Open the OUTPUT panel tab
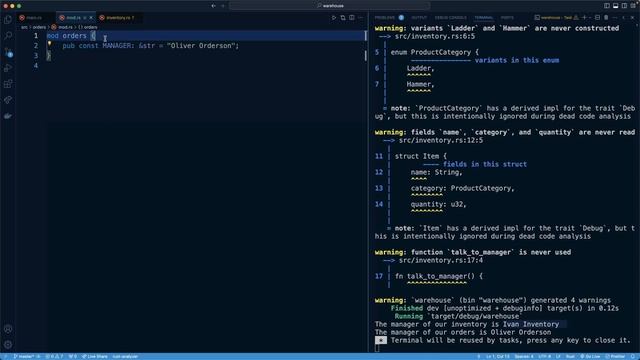Viewport: 640px width, 360px height. click(419, 18)
